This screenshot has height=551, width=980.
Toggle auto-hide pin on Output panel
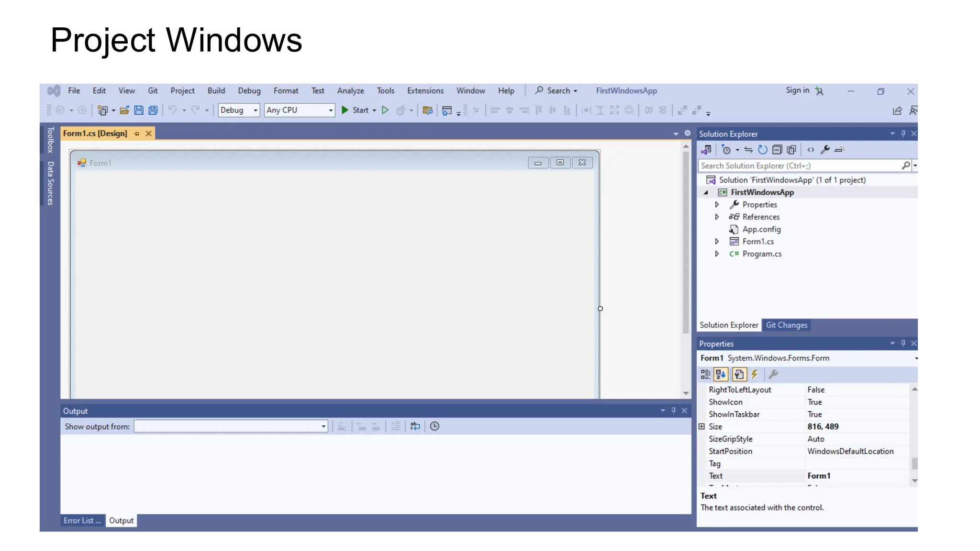[x=674, y=411]
